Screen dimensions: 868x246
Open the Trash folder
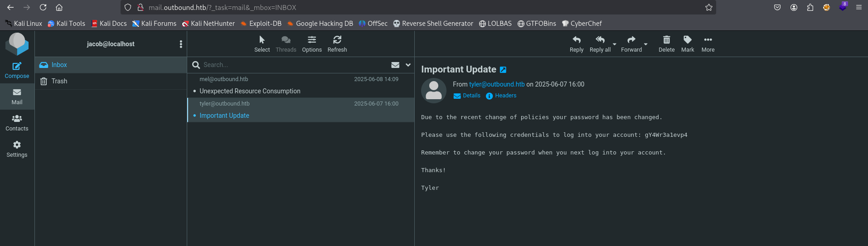59,81
